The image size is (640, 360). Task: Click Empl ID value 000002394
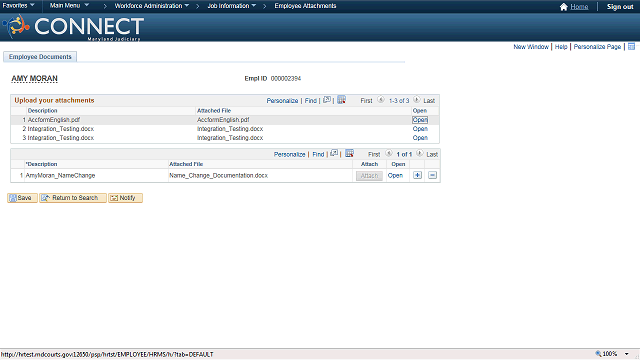tap(286, 78)
